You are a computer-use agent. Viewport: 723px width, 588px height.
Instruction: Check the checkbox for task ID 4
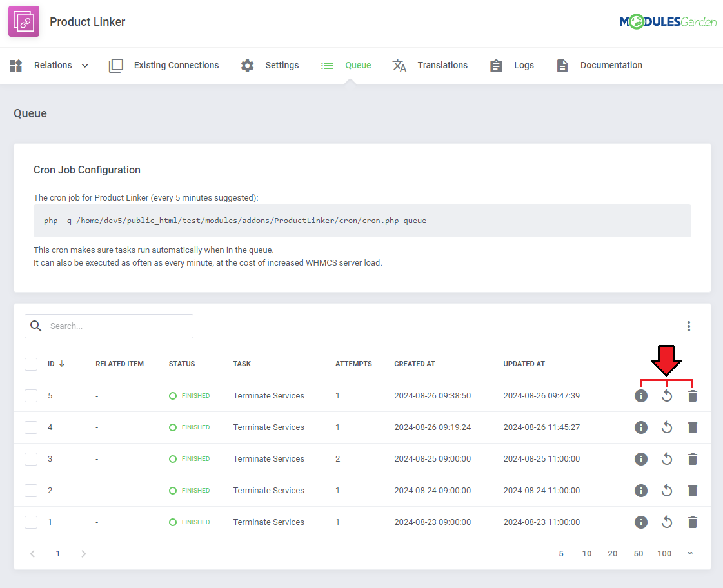tap(31, 427)
